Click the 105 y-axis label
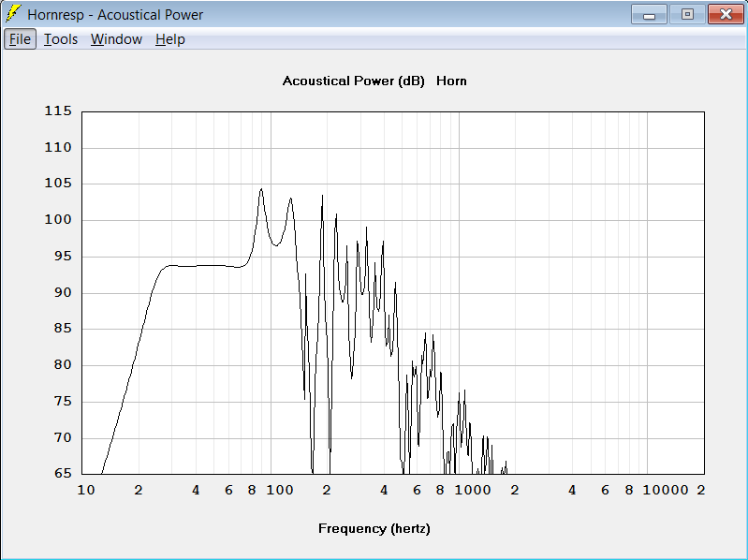The height and width of the screenshot is (560, 748). (x=58, y=184)
